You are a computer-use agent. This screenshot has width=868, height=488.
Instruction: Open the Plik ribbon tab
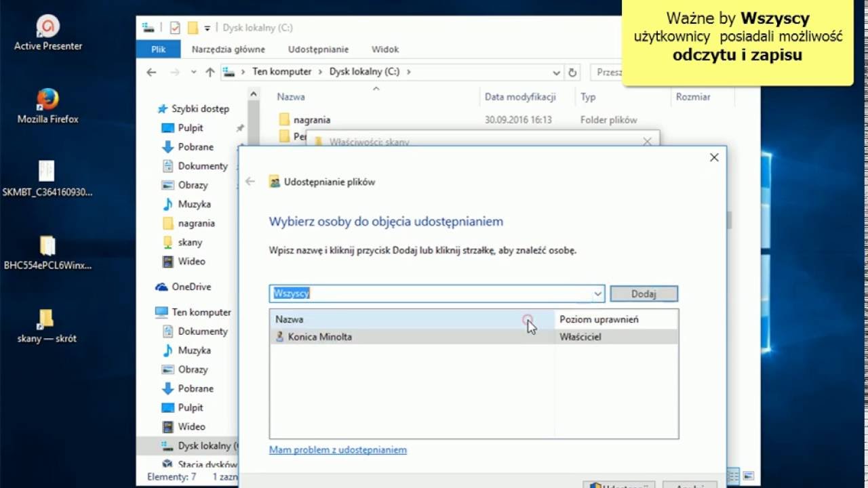(159, 49)
